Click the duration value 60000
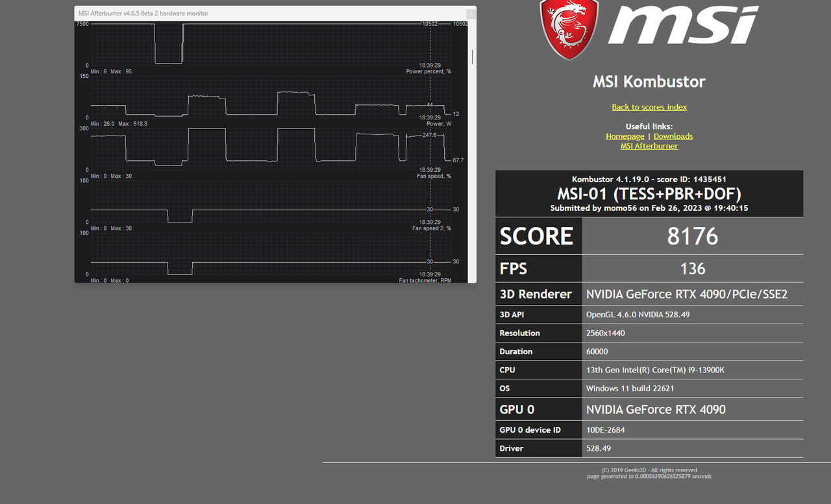Screen dimensions: 831x504 tap(597, 352)
